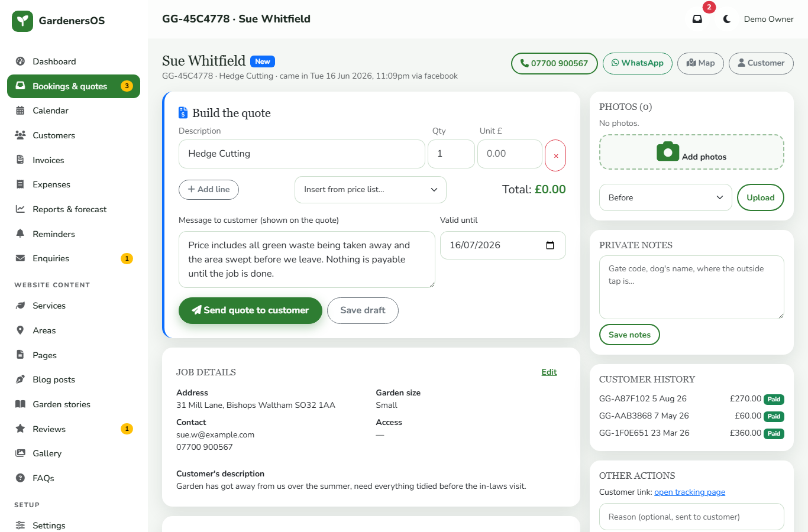Click the open tracking page link
Viewport: 808px width, 532px height.
tap(690, 492)
